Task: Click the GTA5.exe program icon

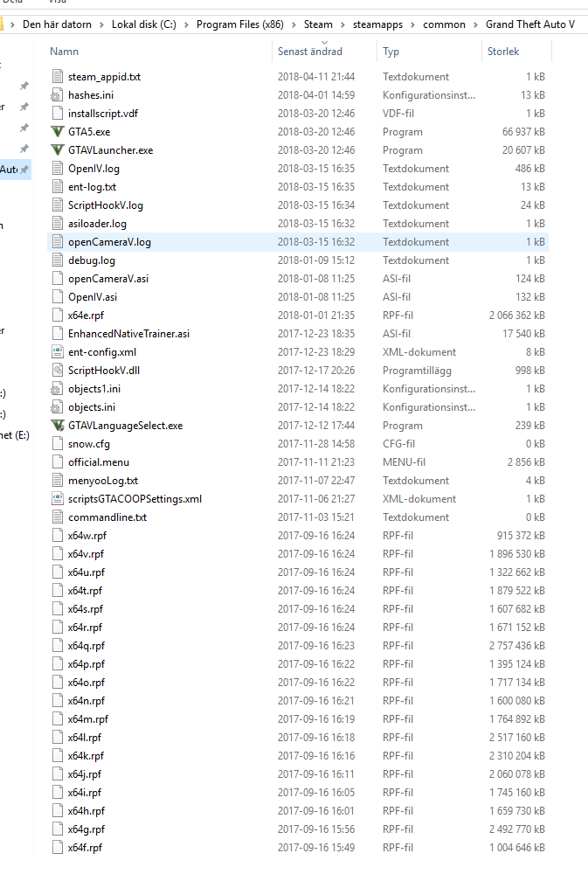Action: (x=57, y=132)
